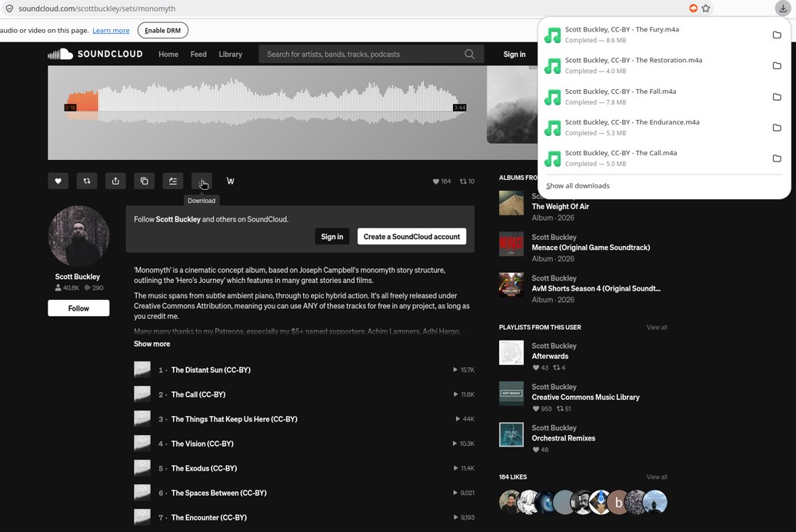Click Show all downloads

[x=578, y=186]
